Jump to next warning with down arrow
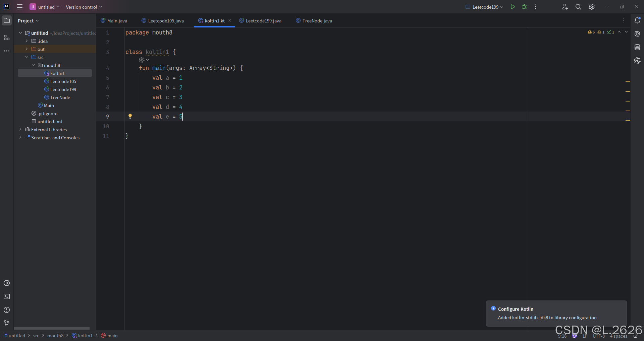This screenshot has width=644, height=341. 626,32
